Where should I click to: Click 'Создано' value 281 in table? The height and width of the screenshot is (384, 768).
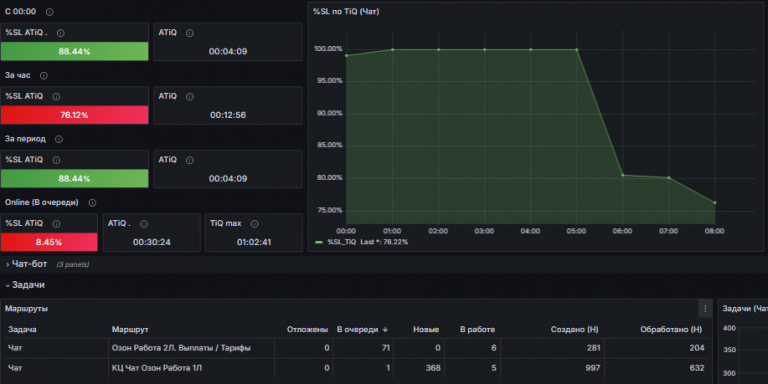pos(594,348)
